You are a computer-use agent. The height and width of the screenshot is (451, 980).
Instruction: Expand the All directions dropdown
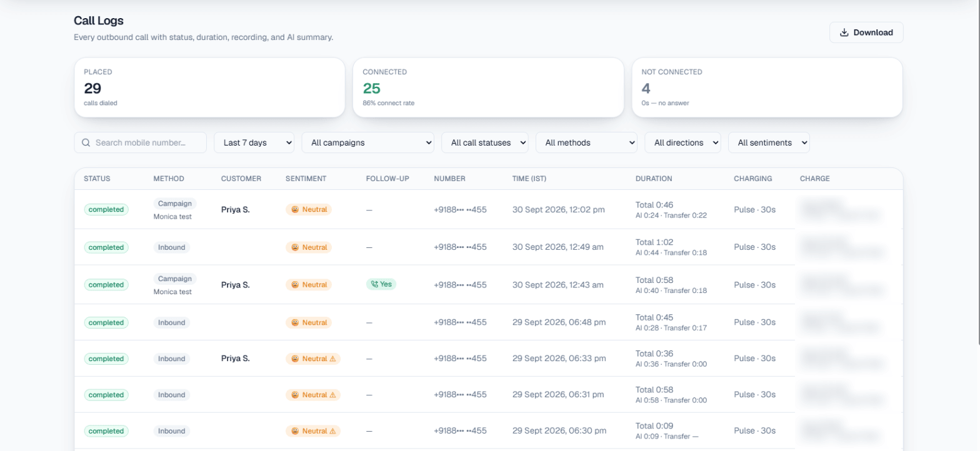click(x=682, y=142)
